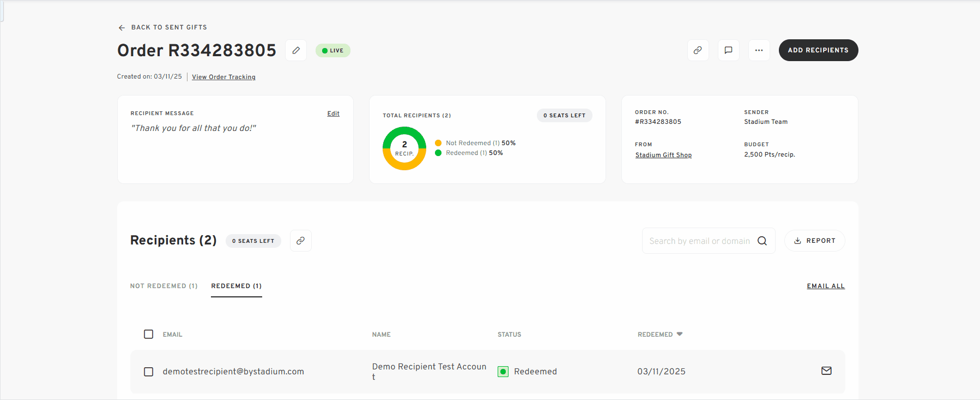
Task: Click demotestrecipient@bystadium.com email text
Action: click(x=233, y=372)
